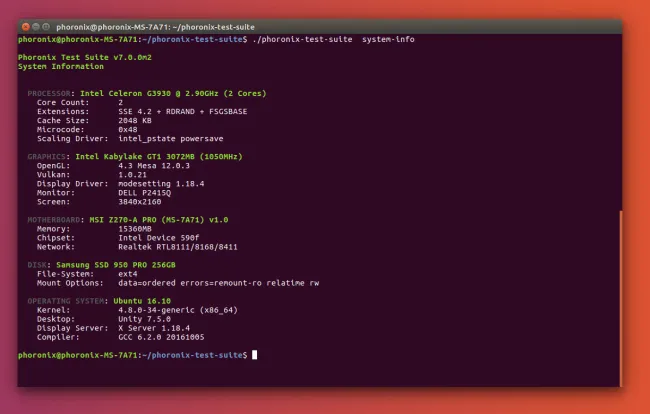650x414 pixels.
Task: Click 'X Server 1.18.4' value
Action: (x=154, y=328)
